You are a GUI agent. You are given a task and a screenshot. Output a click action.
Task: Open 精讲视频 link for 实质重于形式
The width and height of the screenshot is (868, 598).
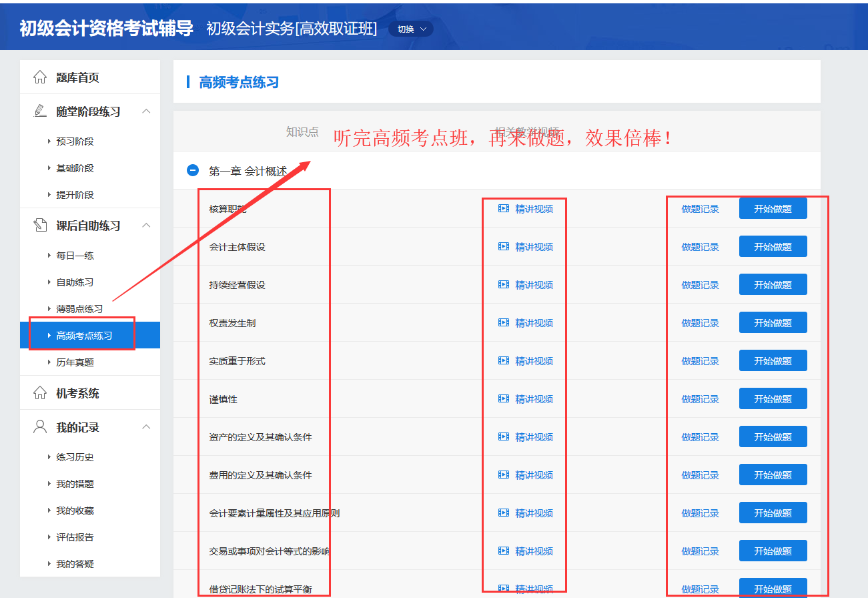click(534, 361)
